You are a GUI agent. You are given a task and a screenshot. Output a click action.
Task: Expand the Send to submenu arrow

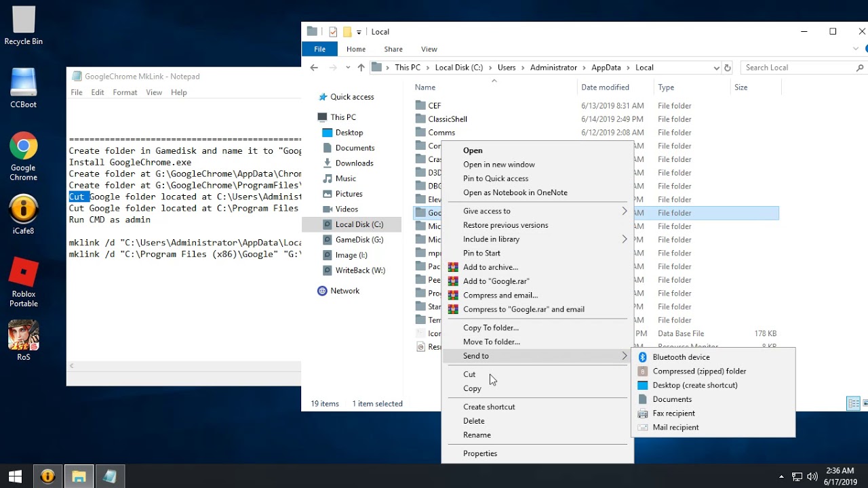coord(625,356)
